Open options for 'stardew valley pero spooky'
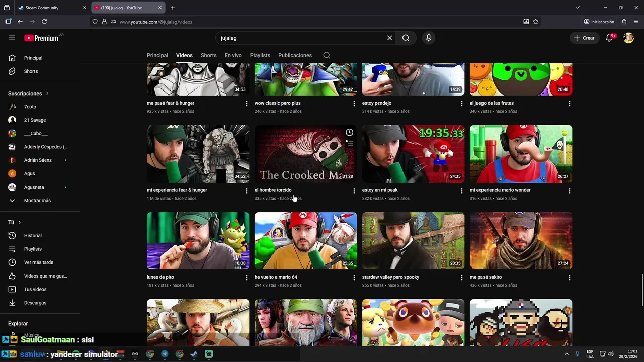This screenshot has height=362, width=644. coord(461,278)
